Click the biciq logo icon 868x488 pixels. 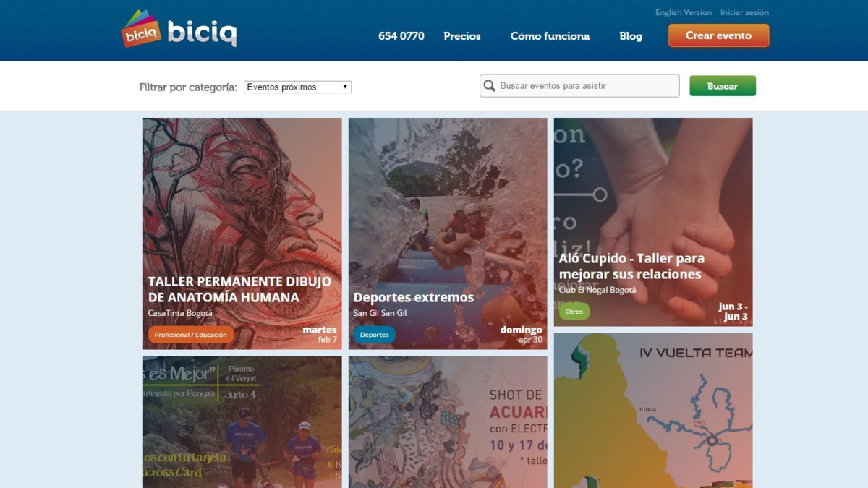pyautogui.click(x=141, y=29)
